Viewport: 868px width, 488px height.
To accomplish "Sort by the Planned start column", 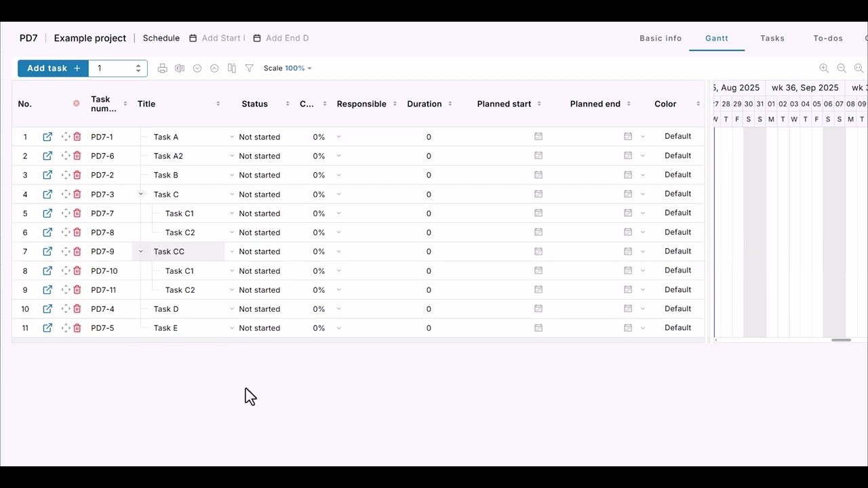I will pyautogui.click(x=539, y=104).
